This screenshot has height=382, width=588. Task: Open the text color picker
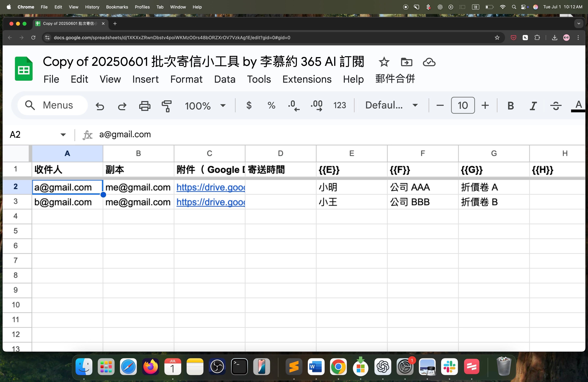pyautogui.click(x=578, y=106)
